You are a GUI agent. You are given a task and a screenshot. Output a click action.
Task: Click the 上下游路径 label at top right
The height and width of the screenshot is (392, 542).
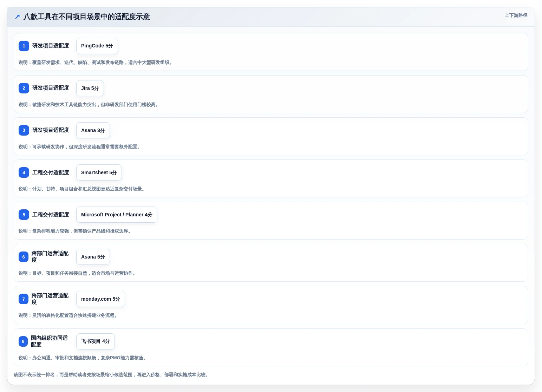pyautogui.click(x=516, y=15)
